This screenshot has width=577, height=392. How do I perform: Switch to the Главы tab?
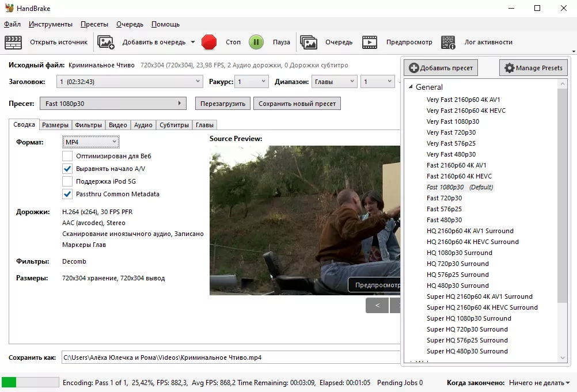204,125
